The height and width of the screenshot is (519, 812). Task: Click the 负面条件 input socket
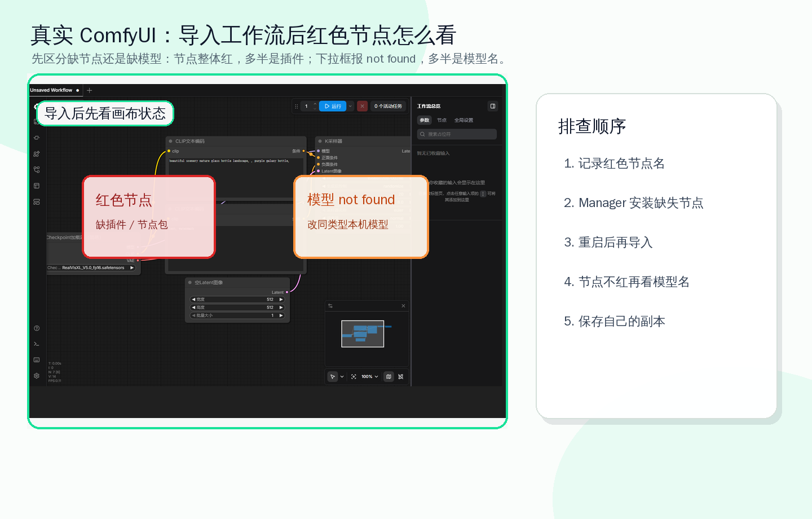[x=319, y=164]
